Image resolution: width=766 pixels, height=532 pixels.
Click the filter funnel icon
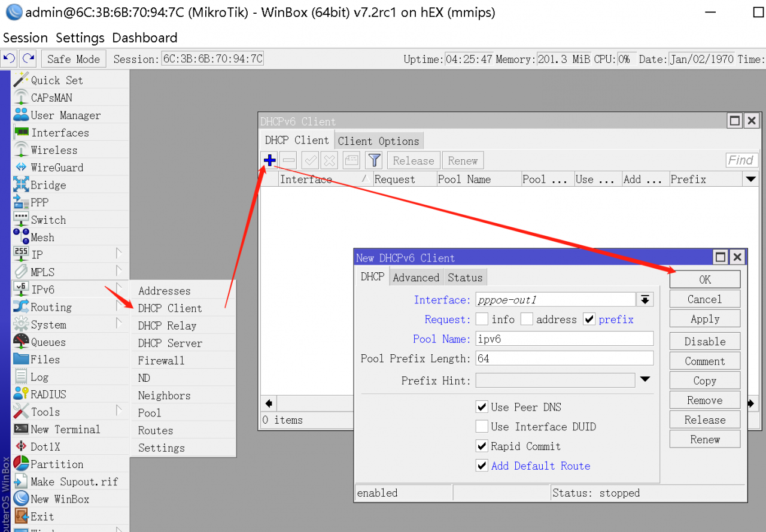(374, 160)
